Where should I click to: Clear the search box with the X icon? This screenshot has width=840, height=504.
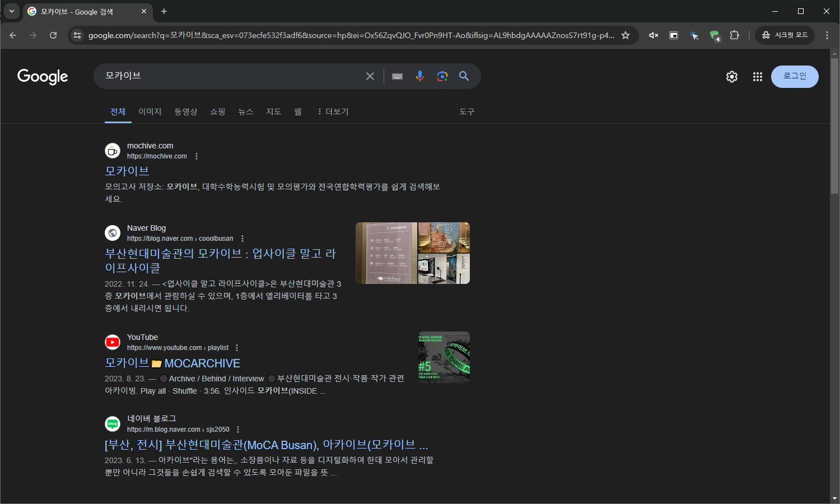point(370,76)
